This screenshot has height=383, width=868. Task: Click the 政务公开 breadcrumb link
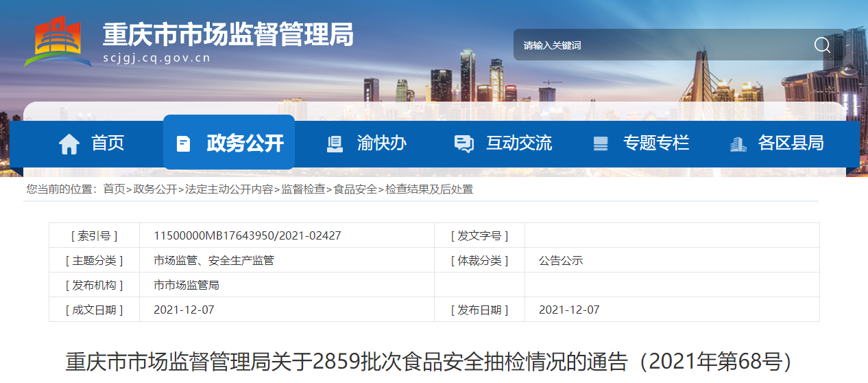(155, 189)
